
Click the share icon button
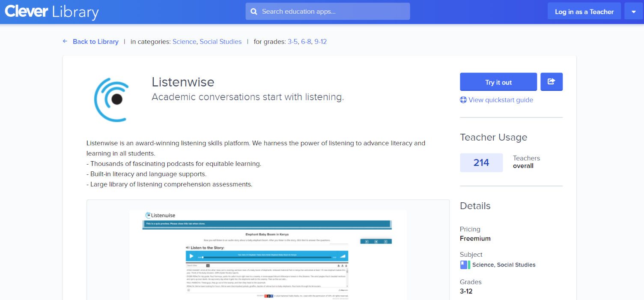[x=552, y=82]
